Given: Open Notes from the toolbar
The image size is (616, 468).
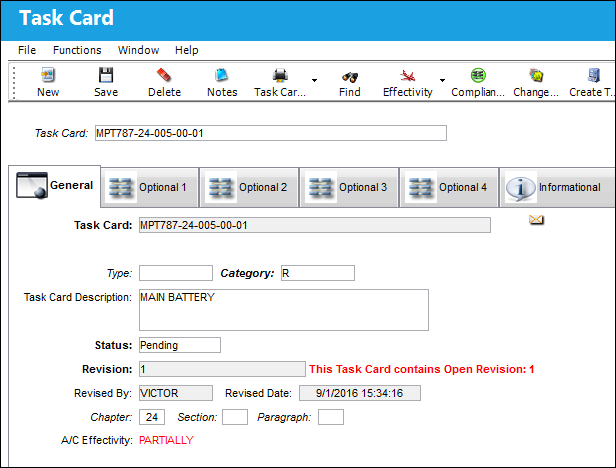Looking at the screenshot, I should pyautogui.click(x=222, y=75).
